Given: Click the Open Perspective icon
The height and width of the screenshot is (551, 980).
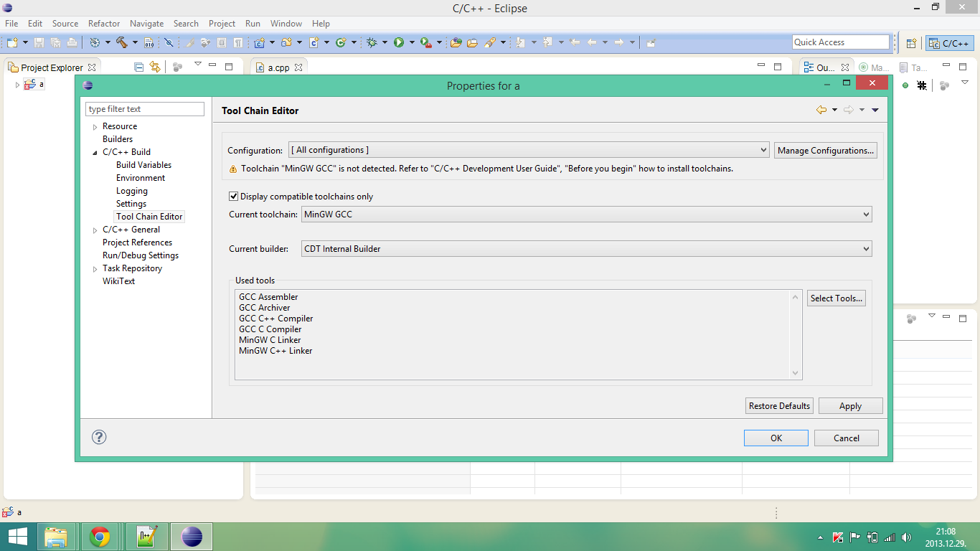Looking at the screenshot, I should click(x=911, y=43).
